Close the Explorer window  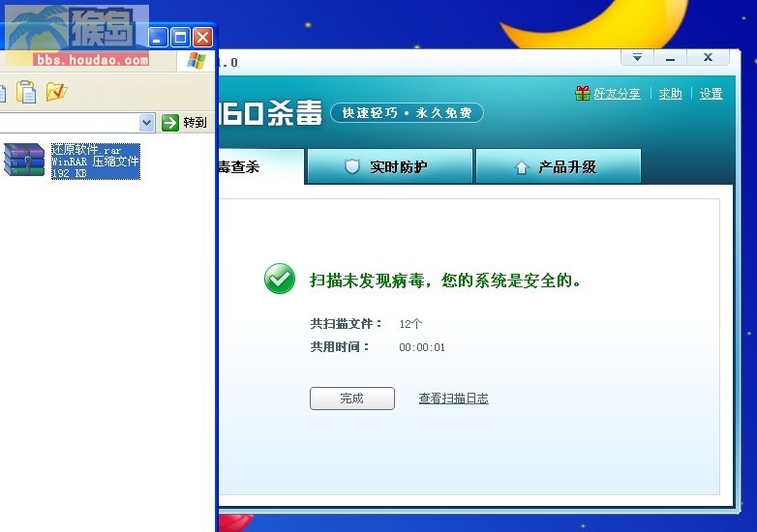tap(202, 37)
